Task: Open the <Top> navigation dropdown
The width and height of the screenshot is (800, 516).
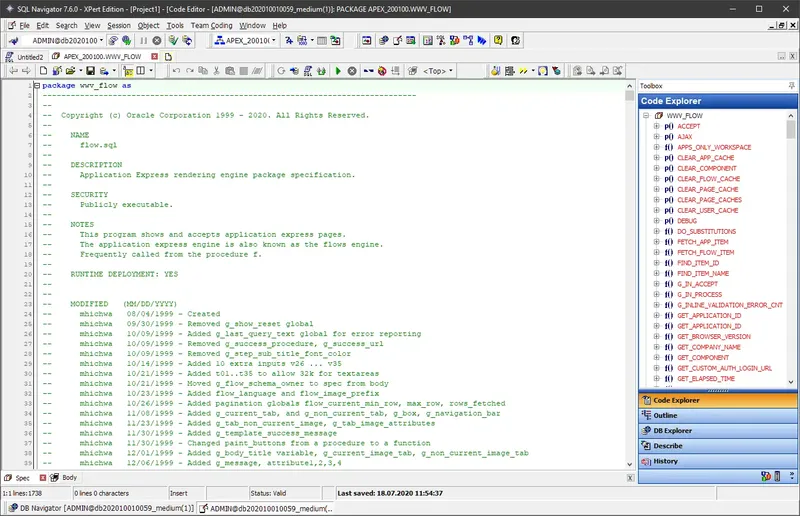Action: click(451, 71)
